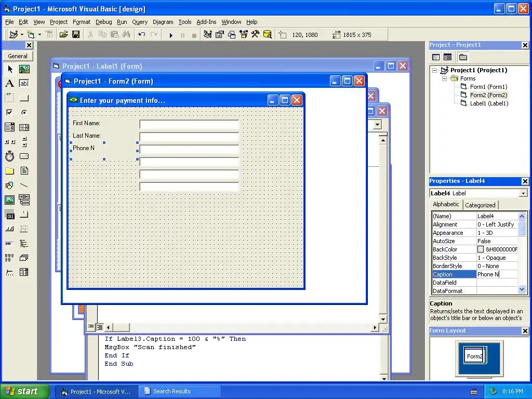Pick the ComboBox control tool
Screen dimensions: 532x399
tap(9, 127)
